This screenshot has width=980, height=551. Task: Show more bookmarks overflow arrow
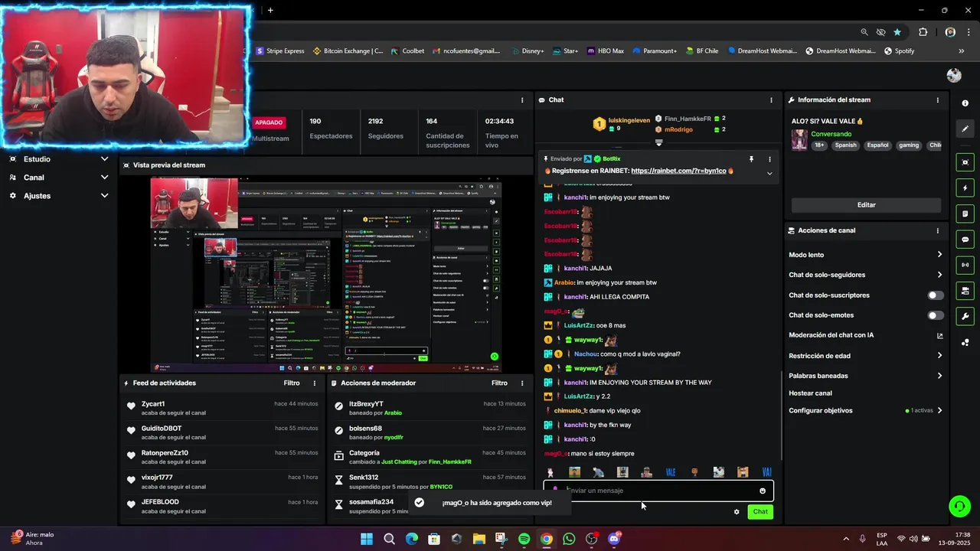(x=962, y=51)
